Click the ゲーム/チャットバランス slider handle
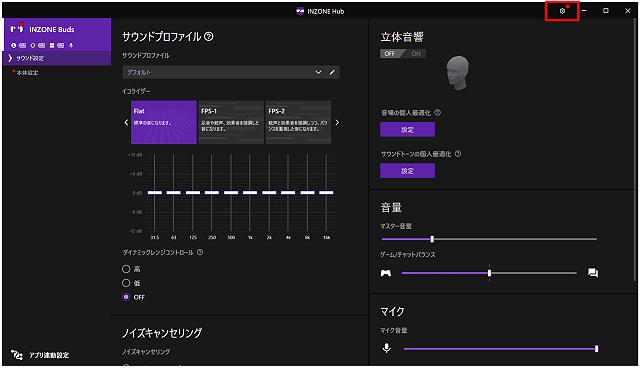This screenshot has height=368, width=640. click(489, 273)
